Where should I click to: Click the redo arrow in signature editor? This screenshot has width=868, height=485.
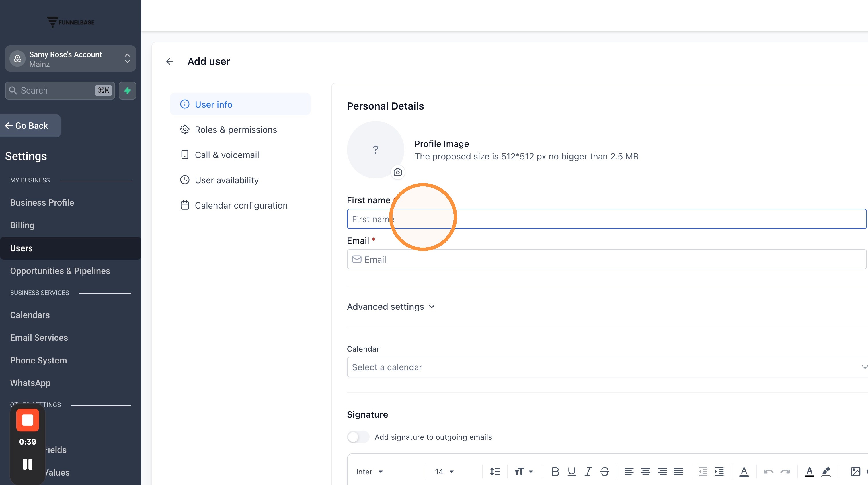point(785,472)
